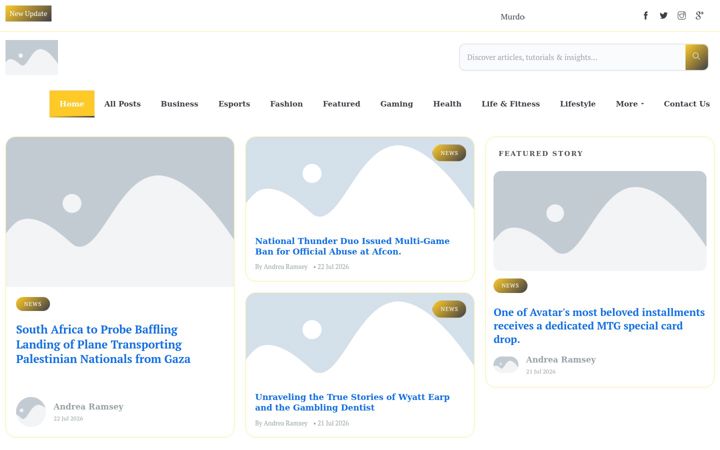
Task: Open Life & Fitness category
Action: click(x=511, y=104)
